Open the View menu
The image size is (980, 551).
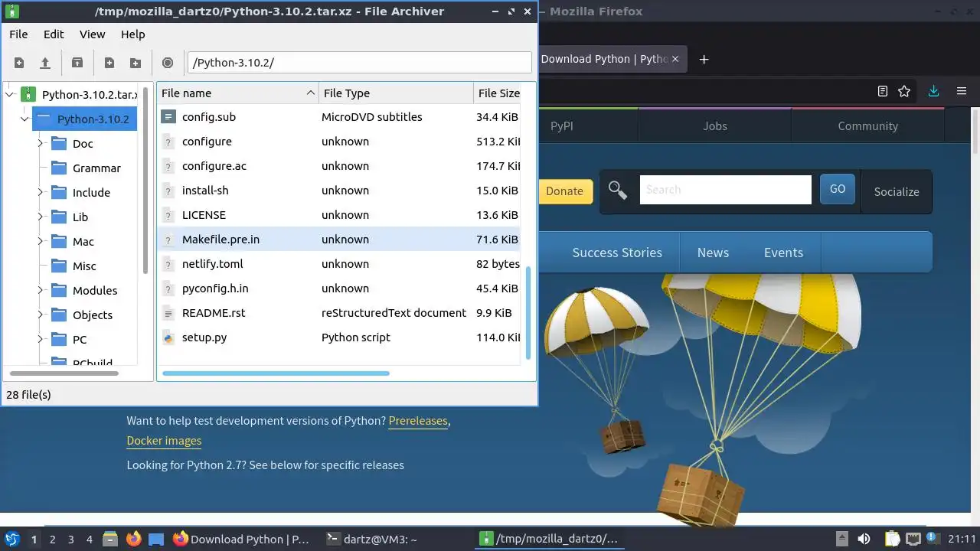(92, 34)
